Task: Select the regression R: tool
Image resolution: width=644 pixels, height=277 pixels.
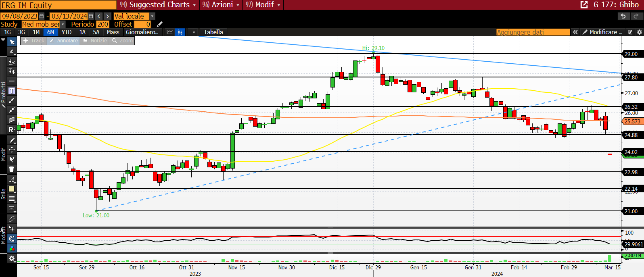Action: [x=12, y=129]
